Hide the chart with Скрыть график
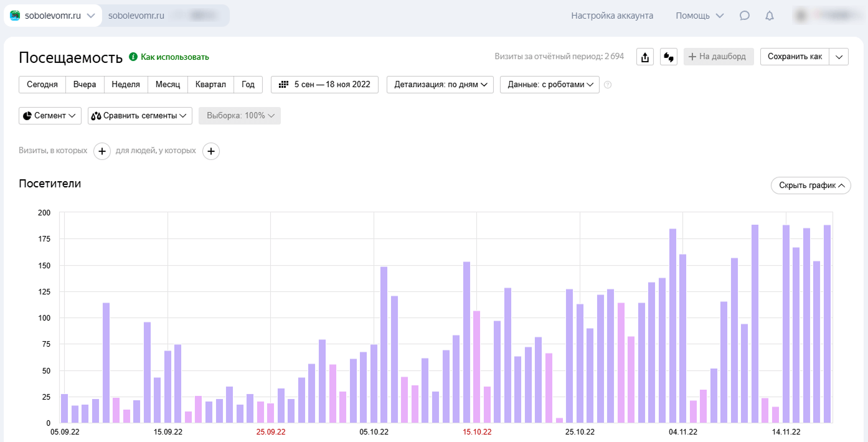 [x=811, y=186]
